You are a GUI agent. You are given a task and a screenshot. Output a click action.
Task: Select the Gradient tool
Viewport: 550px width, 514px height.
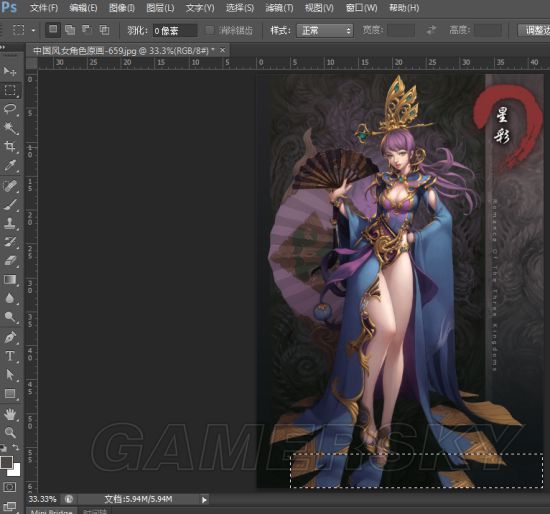[x=9, y=279]
